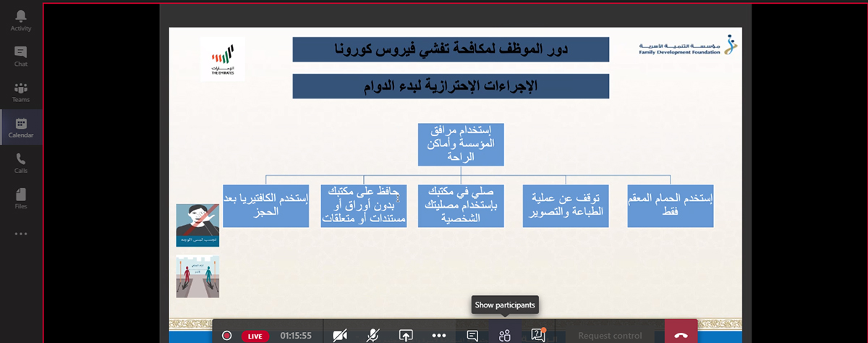Click the Emirates logo on slide

pyautogui.click(x=223, y=58)
